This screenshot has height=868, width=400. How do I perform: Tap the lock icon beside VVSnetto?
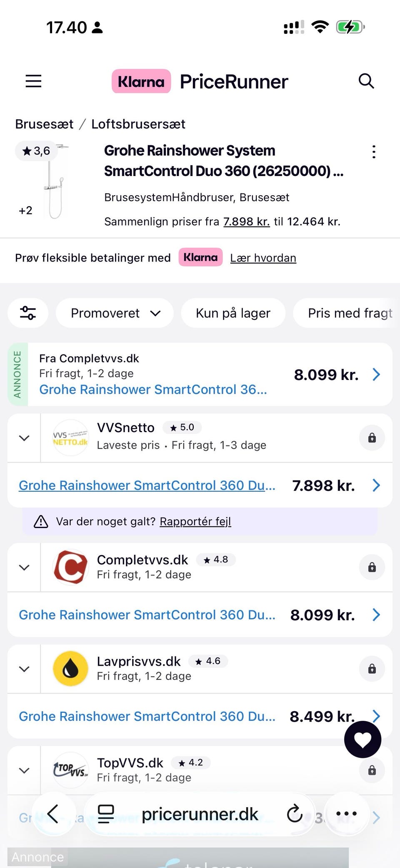coord(372,438)
